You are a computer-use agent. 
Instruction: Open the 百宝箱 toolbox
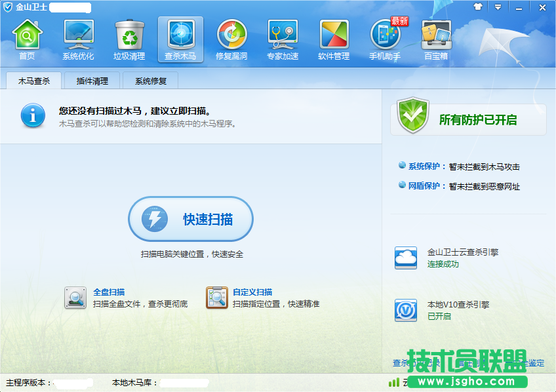click(x=436, y=39)
